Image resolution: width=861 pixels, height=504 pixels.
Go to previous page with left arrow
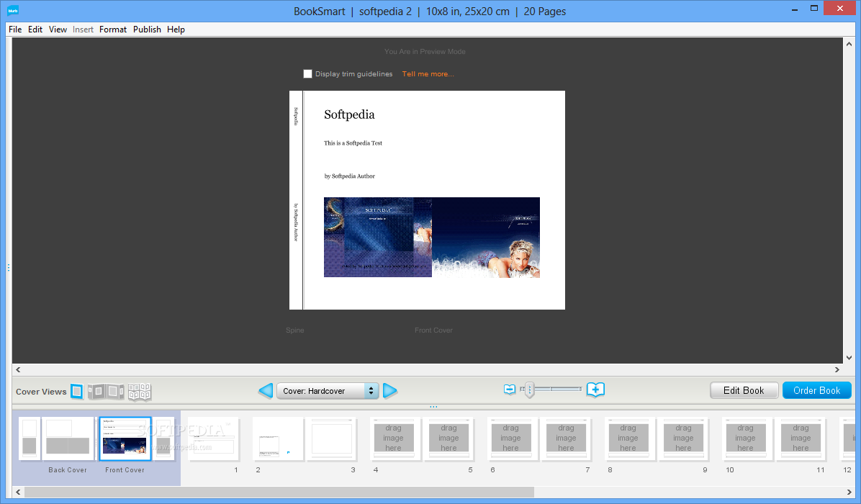pos(266,391)
